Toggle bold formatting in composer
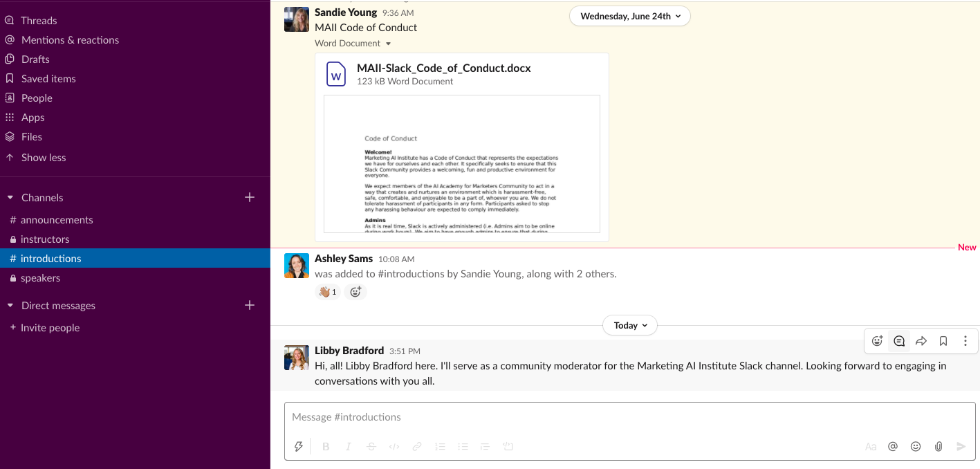Viewport: 980px width, 469px height. click(x=326, y=447)
